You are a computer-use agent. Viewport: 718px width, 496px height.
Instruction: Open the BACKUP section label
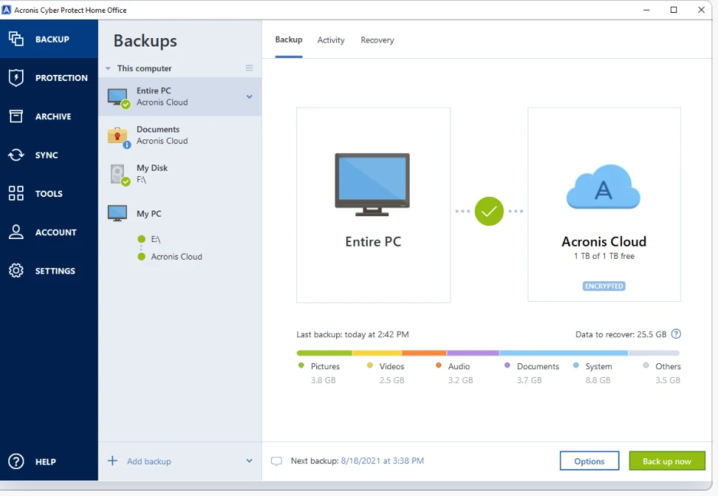point(52,39)
